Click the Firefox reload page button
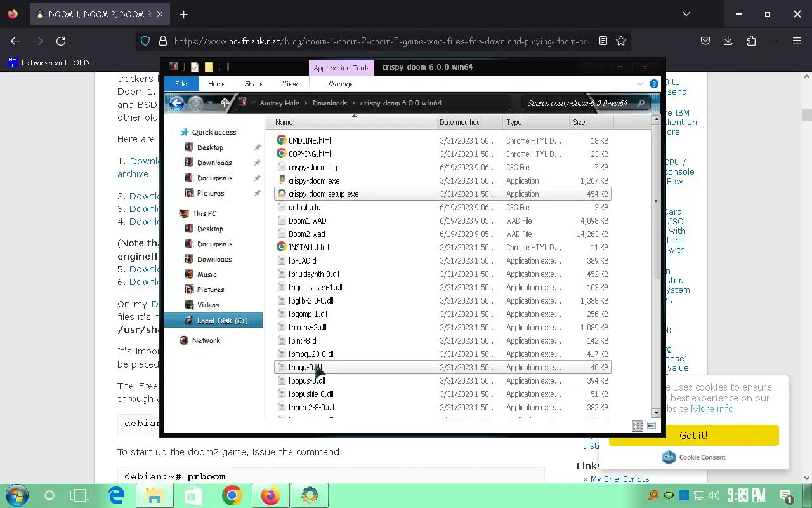 (x=61, y=41)
